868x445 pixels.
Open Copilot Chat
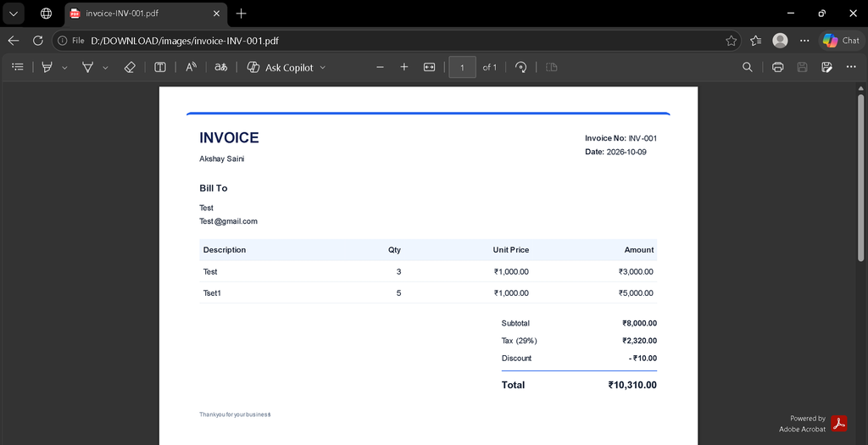coord(842,41)
